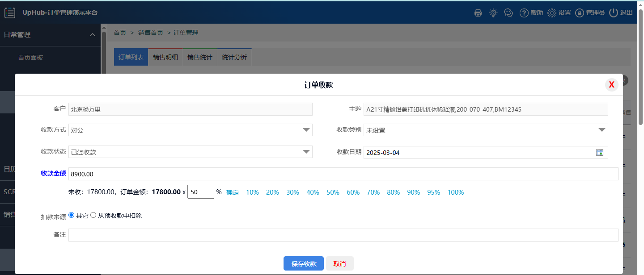
Task: Switch to the 销售明细 tab
Action: (165, 57)
